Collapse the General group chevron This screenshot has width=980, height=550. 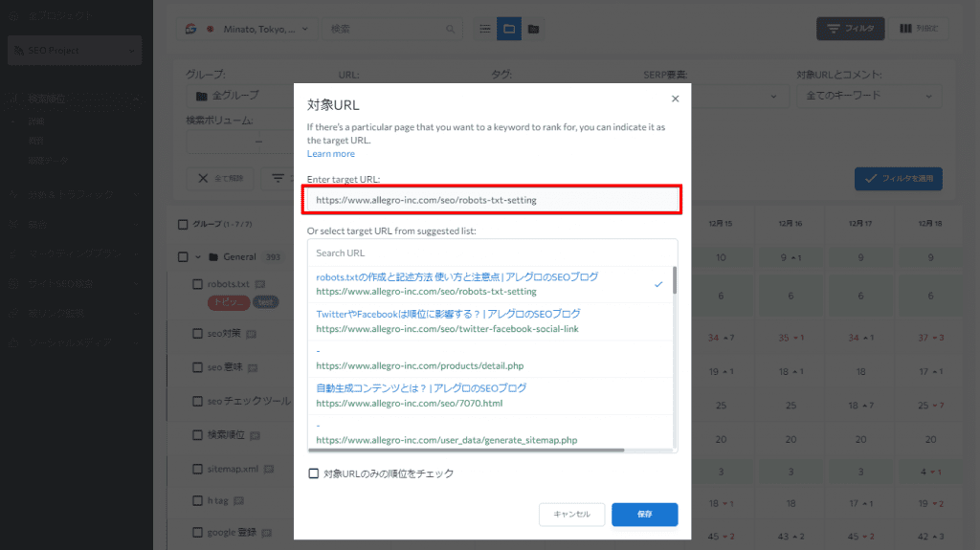click(198, 257)
